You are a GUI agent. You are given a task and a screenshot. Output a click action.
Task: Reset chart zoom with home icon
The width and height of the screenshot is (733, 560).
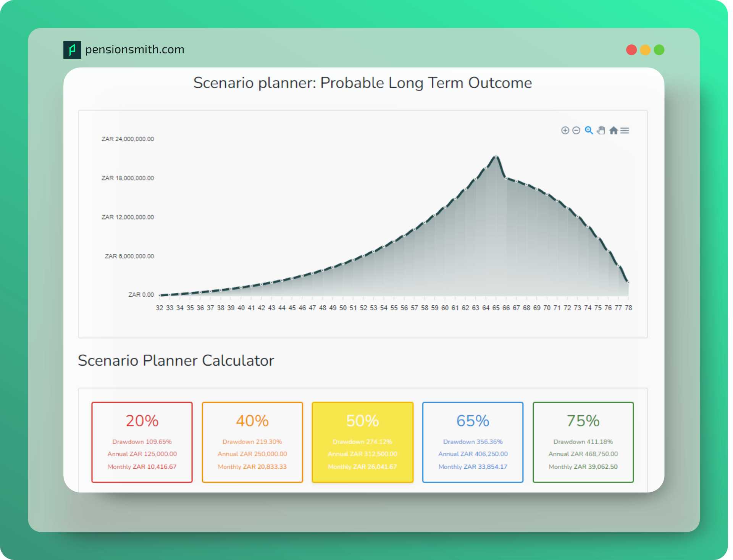click(x=614, y=131)
